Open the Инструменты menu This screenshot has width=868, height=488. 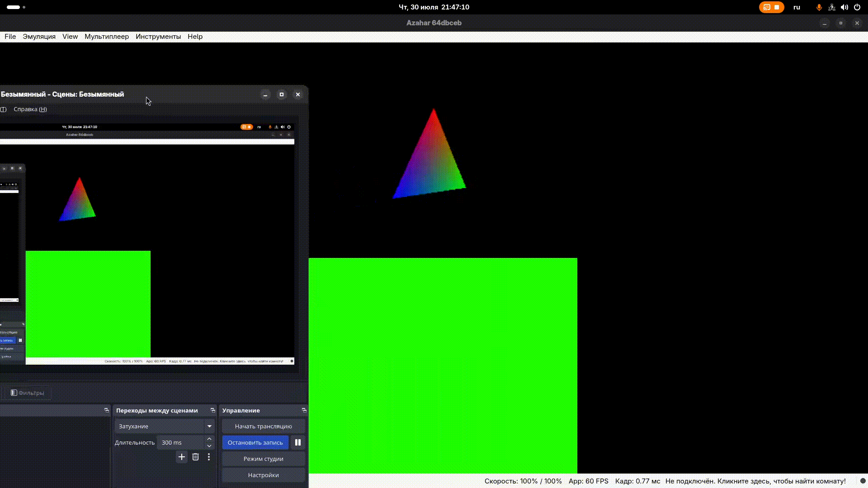point(158,37)
